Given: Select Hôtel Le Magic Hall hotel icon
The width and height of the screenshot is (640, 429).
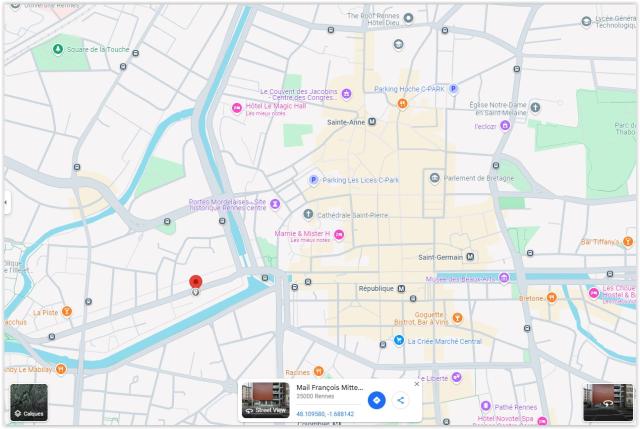Looking at the screenshot, I should 237,108.
